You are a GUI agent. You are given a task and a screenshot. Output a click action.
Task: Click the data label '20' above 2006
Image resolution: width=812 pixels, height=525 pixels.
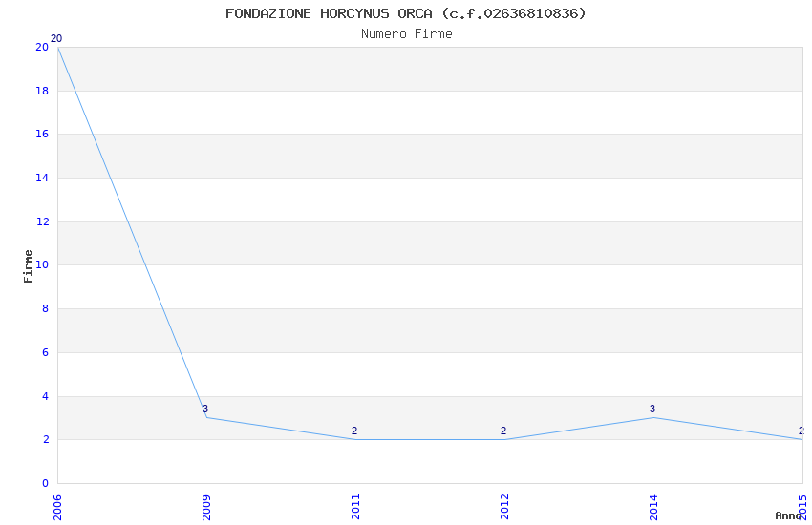pos(56,38)
